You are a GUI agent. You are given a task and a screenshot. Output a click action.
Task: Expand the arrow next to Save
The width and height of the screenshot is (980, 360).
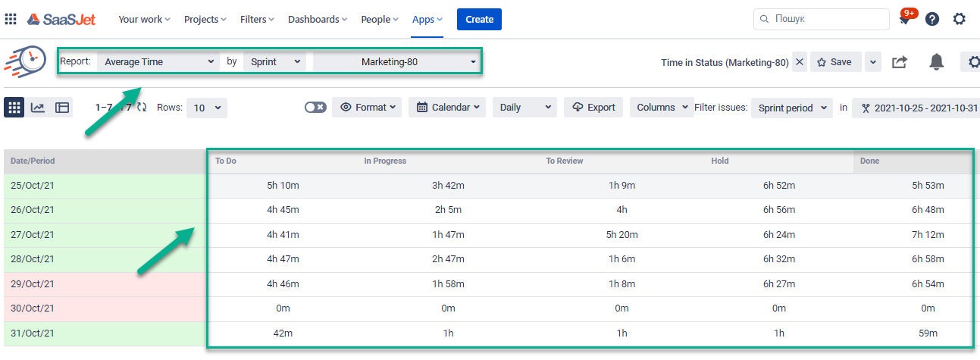coord(872,62)
